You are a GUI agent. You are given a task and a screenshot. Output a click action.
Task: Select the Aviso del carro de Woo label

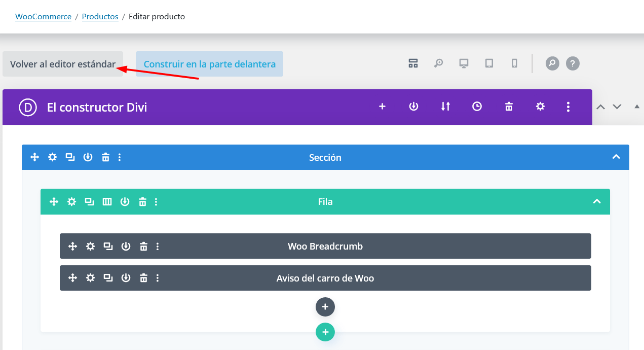click(325, 278)
